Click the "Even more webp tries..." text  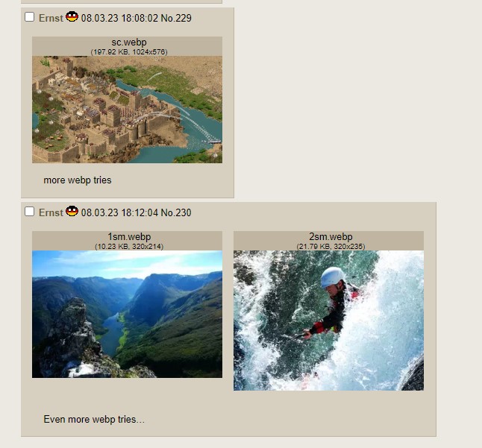click(x=94, y=419)
